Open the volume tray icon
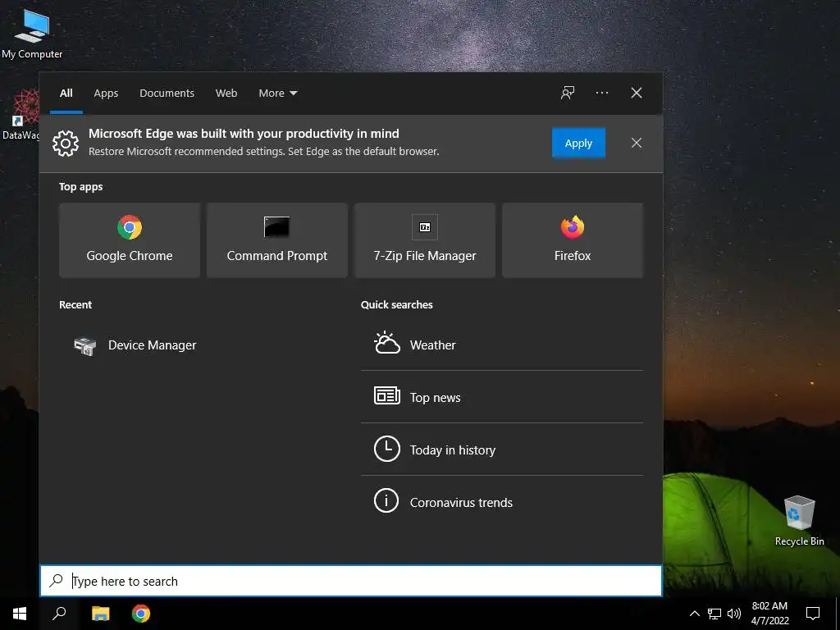840x630 pixels. pyautogui.click(x=734, y=614)
